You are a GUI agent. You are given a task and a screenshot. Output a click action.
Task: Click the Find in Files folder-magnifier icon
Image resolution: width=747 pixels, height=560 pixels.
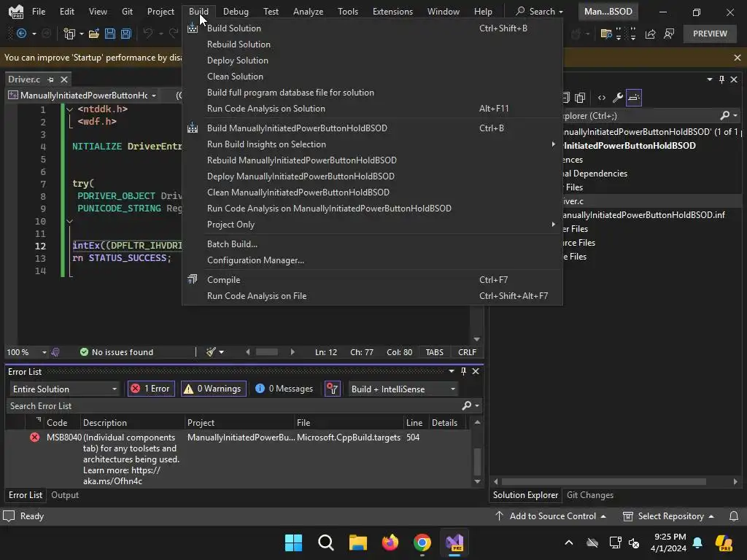[606, 34]
